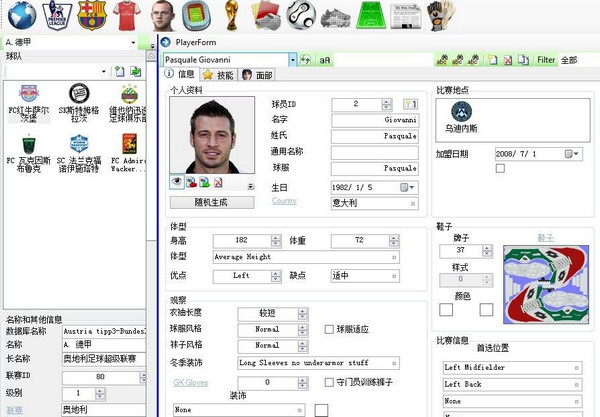Open the Average Height body type dropdown
Viewport: 600px width, 417px height.
coord(394,257)
